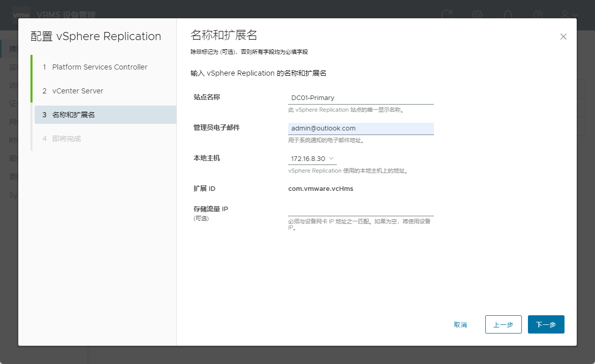This screenshot has width=595, height=364.
Task: Click the 取消 cancel button
Action: coord(460,324)
